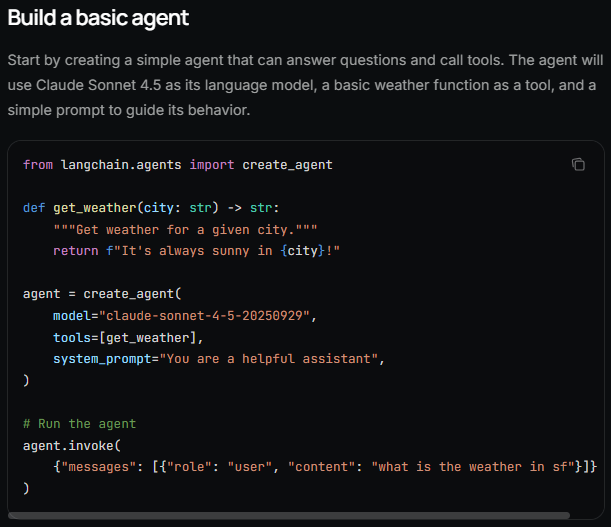Click the horizontal scrollbar under the code
Viewport: 611px width, 527px height.
pyautogui.click(x=289, y=515)
